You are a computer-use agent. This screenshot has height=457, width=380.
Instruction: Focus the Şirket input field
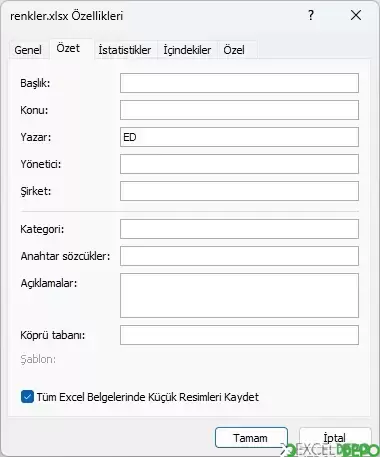[239, 191]
